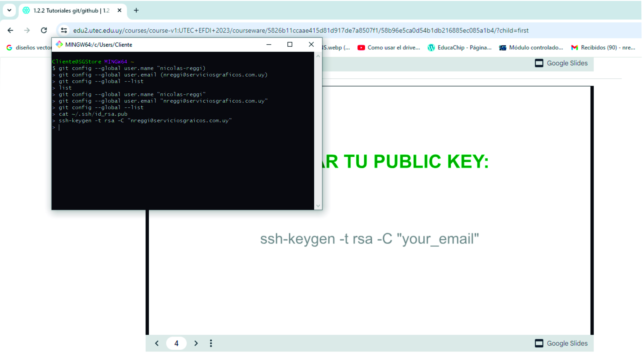Open the slides options three-dot menu
The image size is (644, 356).
point(211,343)
